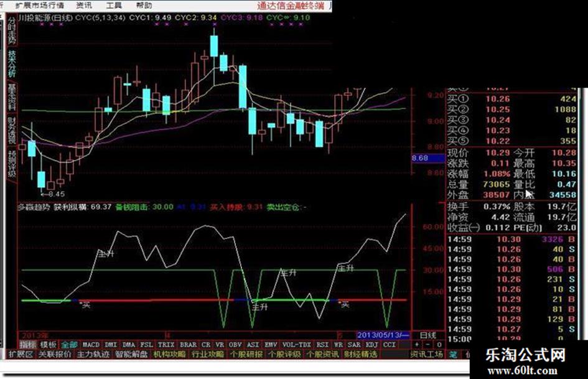Click the 川投能源(日线) chart title

pos(45,17)
